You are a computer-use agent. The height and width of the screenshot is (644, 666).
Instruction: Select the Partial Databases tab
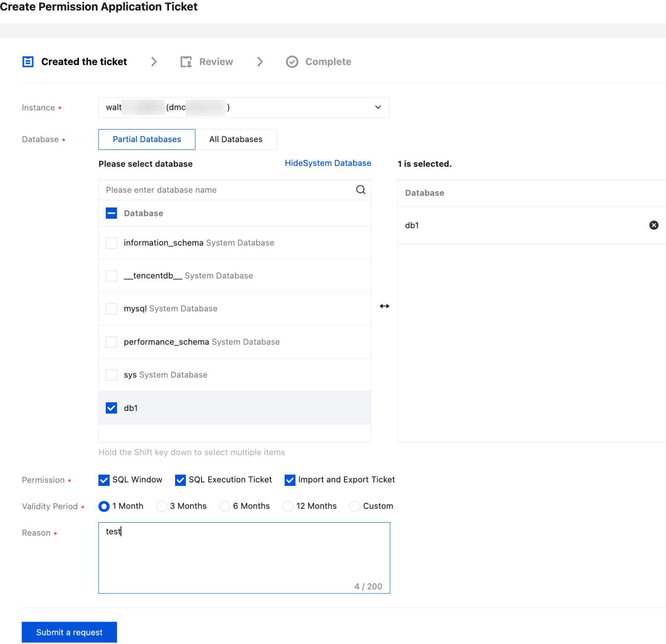(x=147, y=140)
